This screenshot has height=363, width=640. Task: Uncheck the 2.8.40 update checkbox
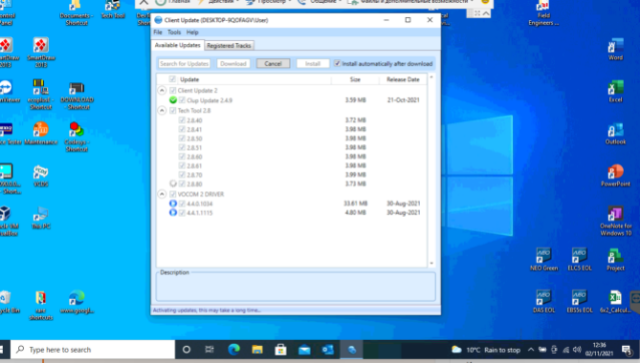point(182,120)
